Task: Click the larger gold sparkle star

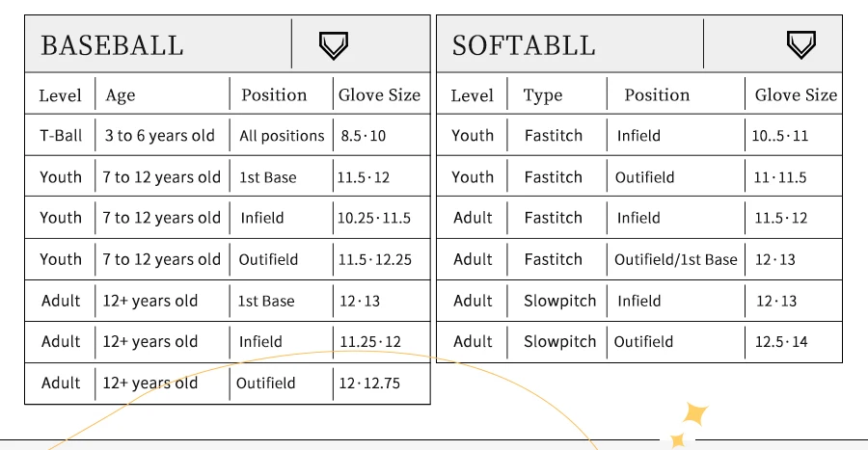Action: pyautogui.click(x=695, y=414)
